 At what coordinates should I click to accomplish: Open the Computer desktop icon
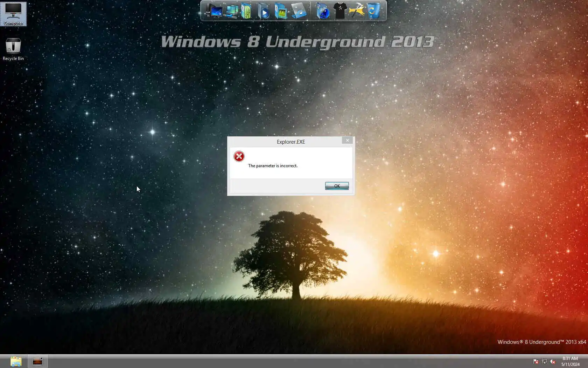click(13, 14)
